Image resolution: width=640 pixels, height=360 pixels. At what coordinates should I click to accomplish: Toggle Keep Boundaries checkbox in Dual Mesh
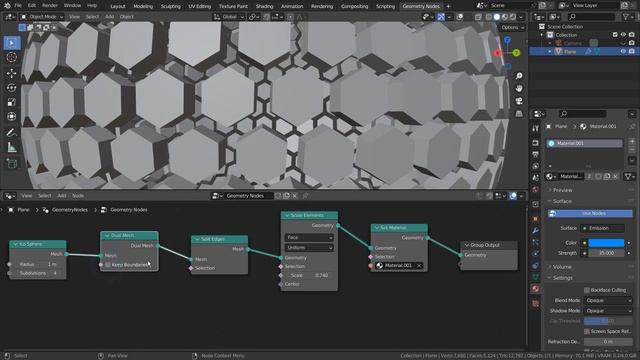click(108, 265)
